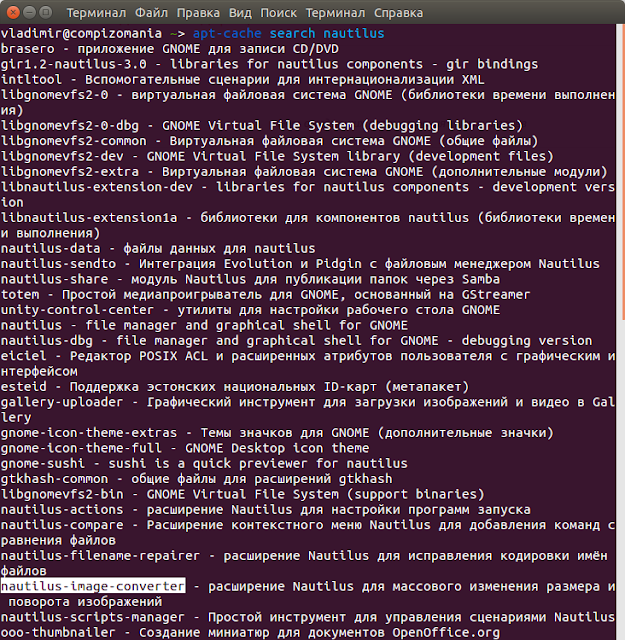Click the esteid package name
625x640 pixels.
(x=24, y=387)
